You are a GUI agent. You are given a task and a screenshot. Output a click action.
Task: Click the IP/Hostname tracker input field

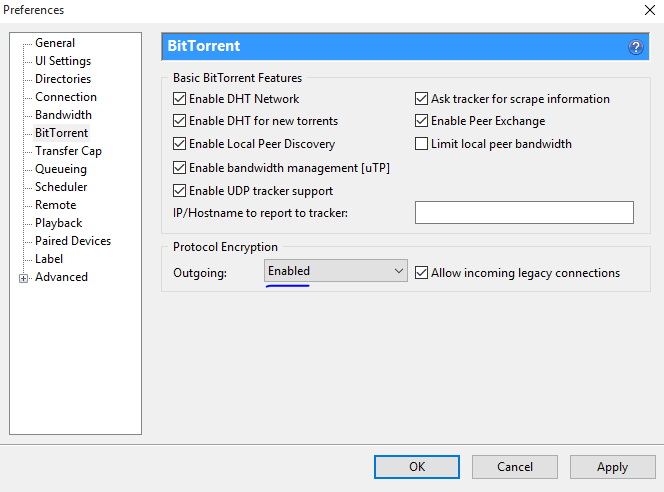point(524,212)
